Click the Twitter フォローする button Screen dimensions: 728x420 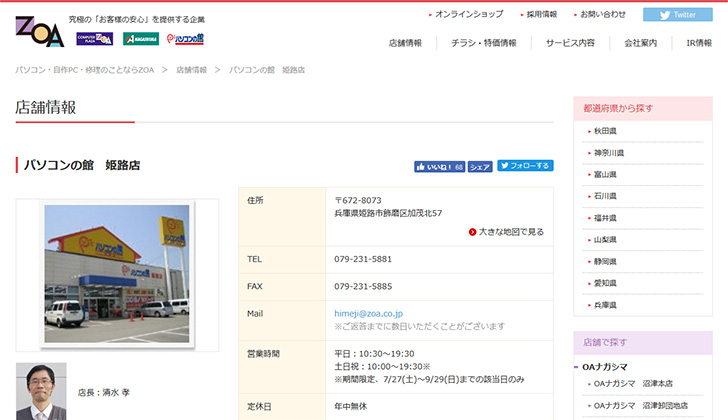click(x=525, y=166)
